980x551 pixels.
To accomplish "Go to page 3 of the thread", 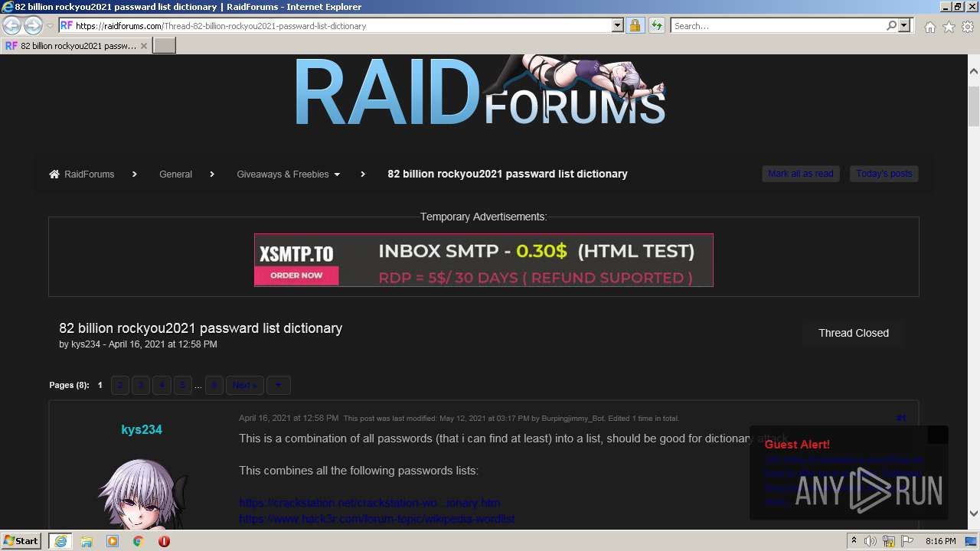I will point(141,385).
